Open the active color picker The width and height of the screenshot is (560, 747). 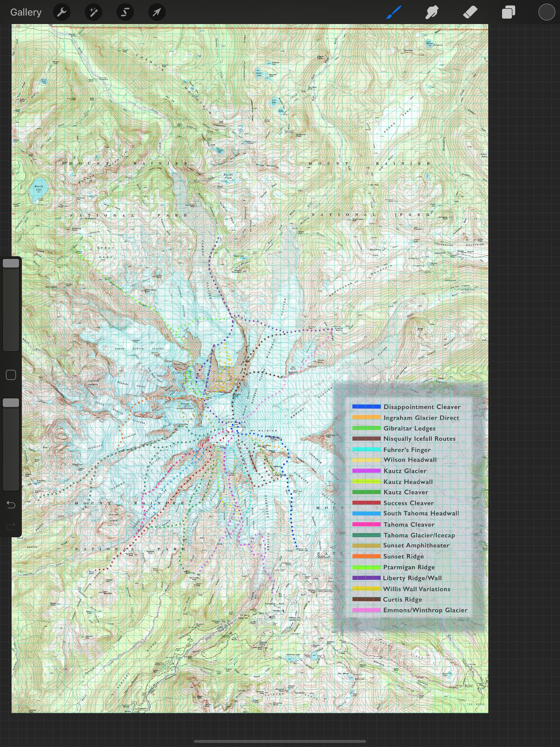point(546,12)
